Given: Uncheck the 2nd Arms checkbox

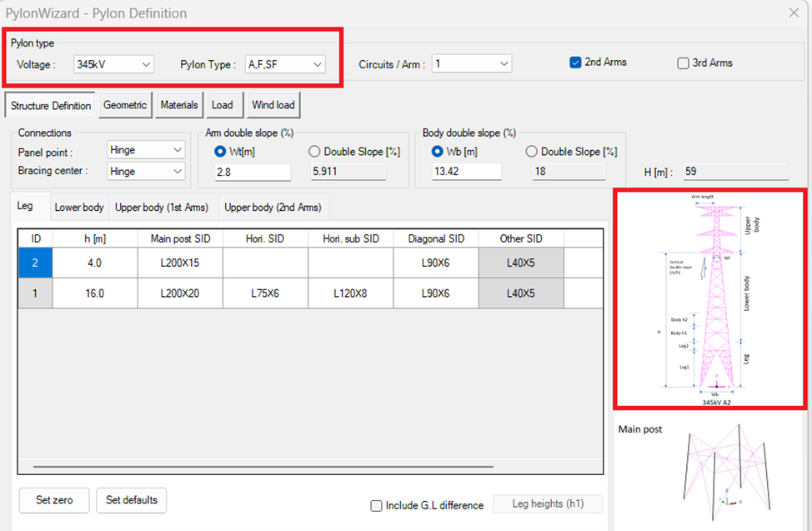Looking at the screenshot, I should (575, 63).
